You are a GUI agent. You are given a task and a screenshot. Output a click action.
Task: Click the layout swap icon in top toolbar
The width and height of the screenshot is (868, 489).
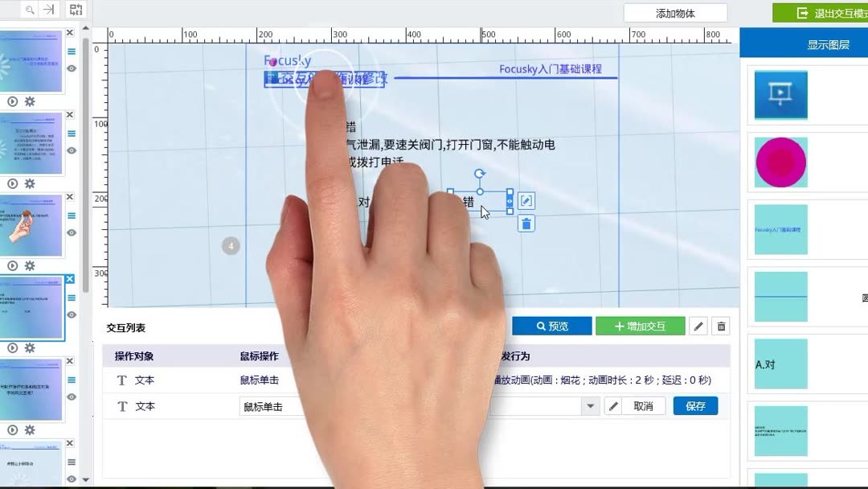[x=76, y=10]
